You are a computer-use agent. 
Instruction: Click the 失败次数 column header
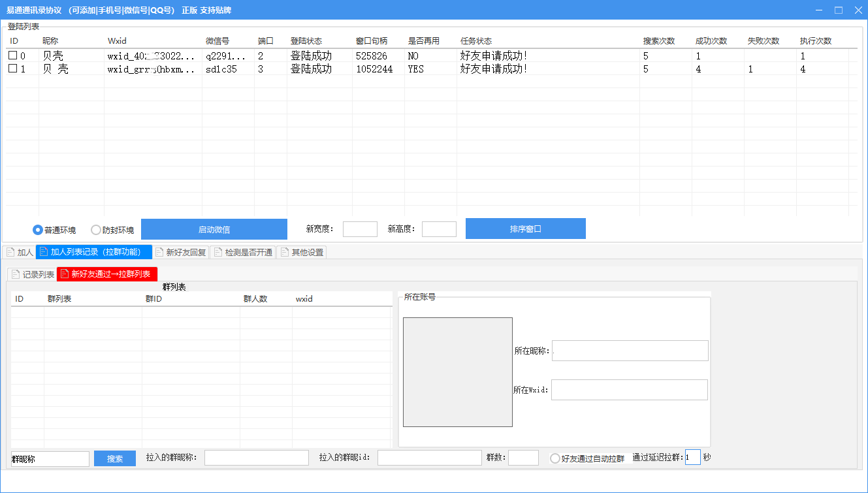coord(764,40)
